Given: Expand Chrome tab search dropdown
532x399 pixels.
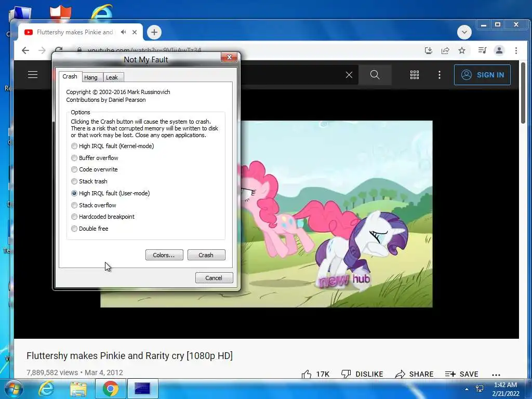Looking at the screenshot, I should click(464, 32).
